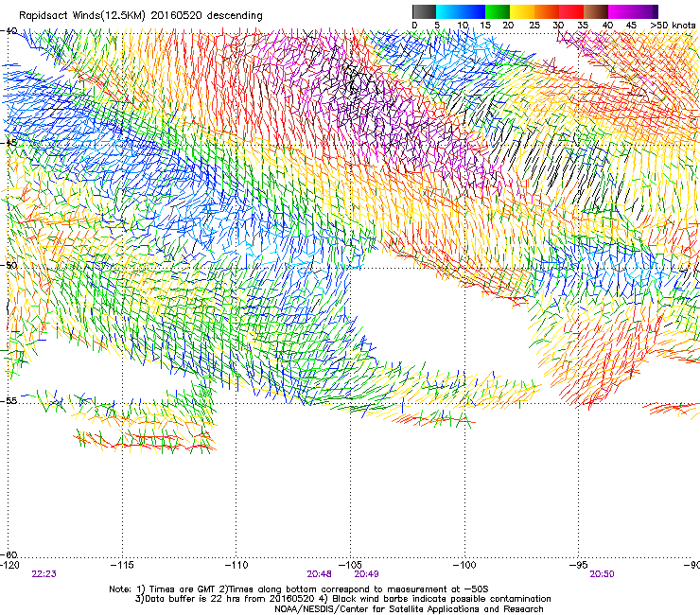
Task: Click the '20:50' pass time label
Action: coord(602,574)
